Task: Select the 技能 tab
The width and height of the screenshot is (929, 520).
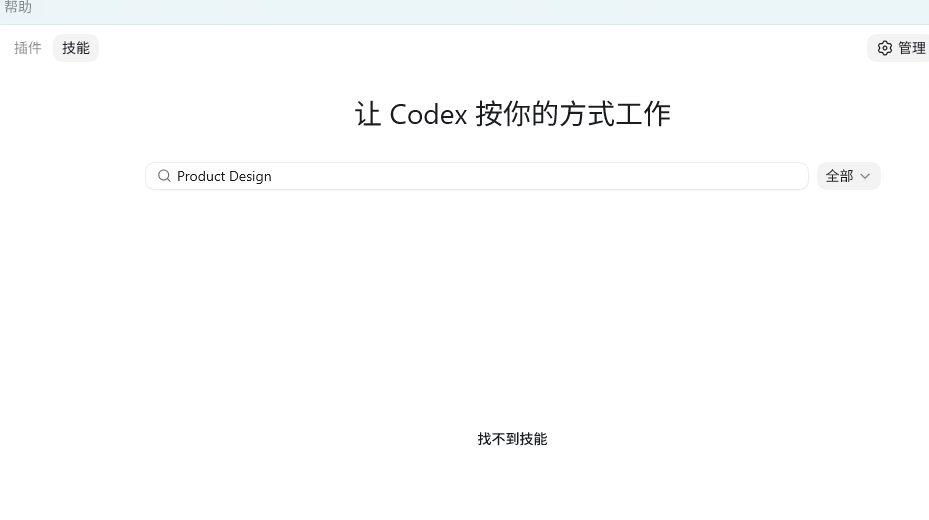Action: coord(76,48)
